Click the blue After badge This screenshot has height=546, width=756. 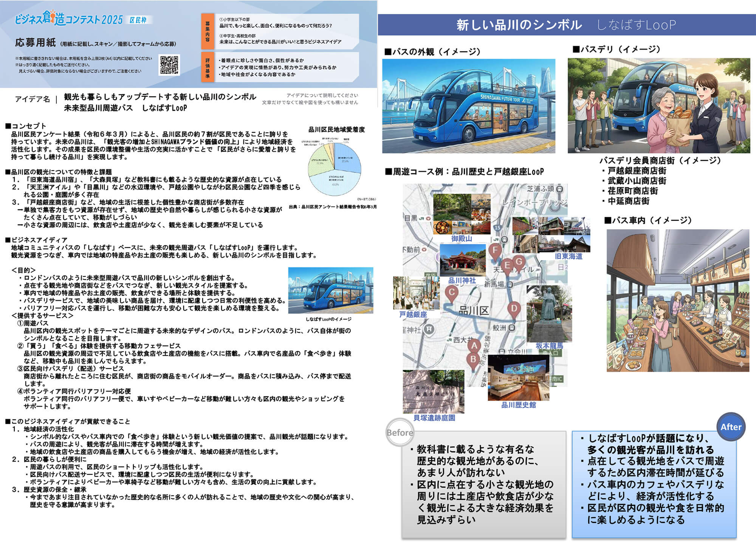731,427
